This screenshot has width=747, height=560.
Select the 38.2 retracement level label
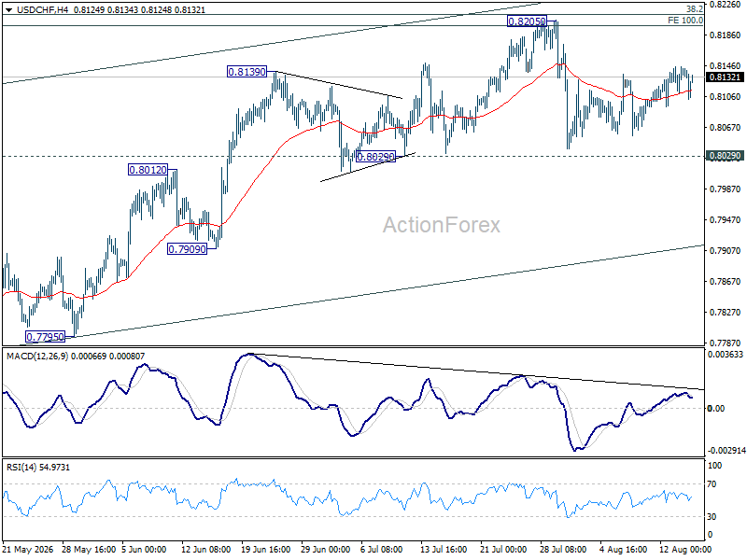pos(694,9)
